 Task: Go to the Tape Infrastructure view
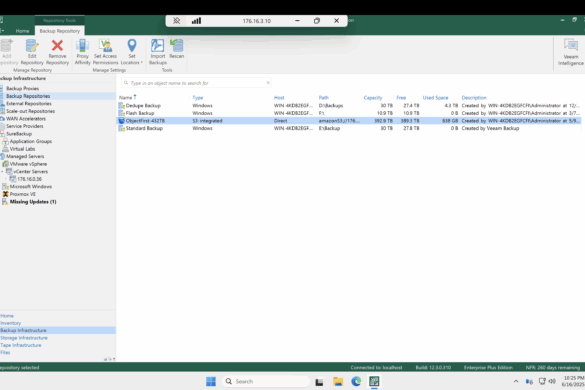click(x=21, y=345)
